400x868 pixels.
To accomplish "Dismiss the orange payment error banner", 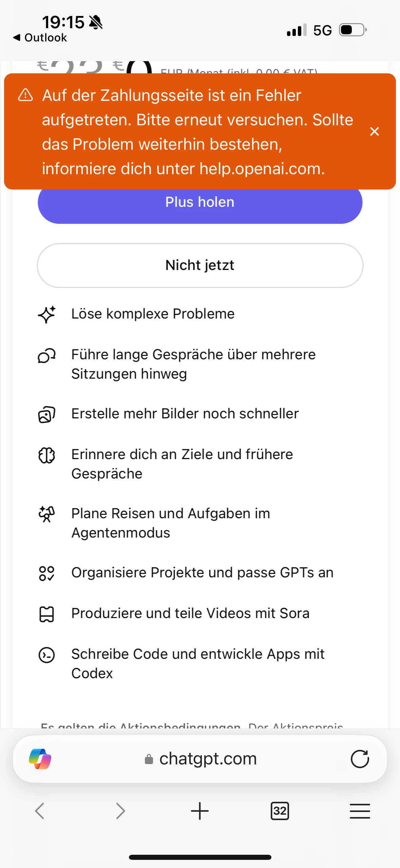I will [x=374, y=131].
